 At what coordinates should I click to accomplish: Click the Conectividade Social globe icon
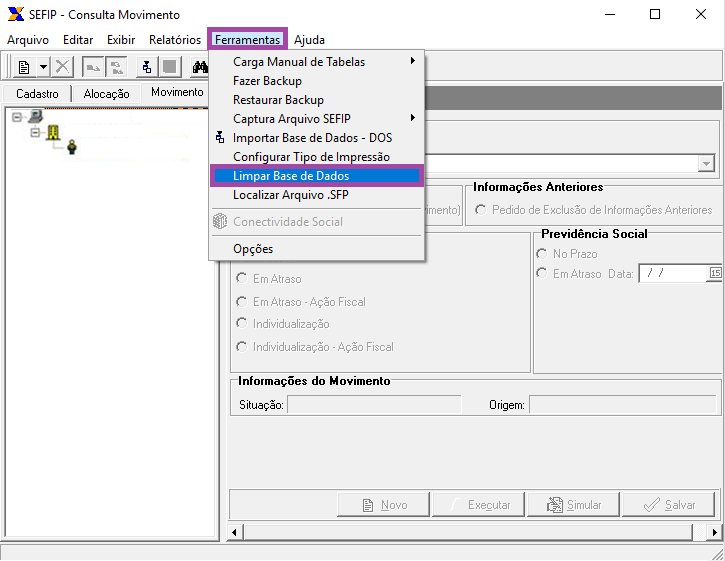click(x=220, y=221)
